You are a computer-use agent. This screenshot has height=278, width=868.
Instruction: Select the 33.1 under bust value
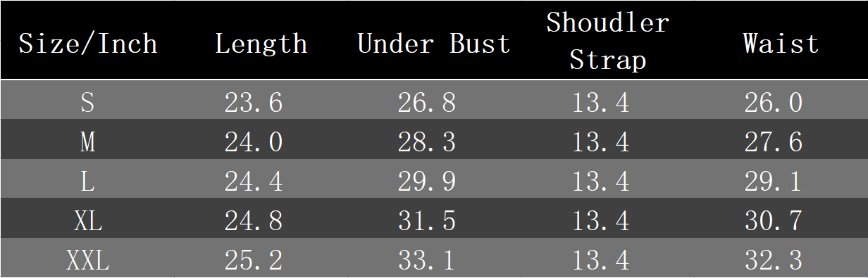tap(427, 261)
